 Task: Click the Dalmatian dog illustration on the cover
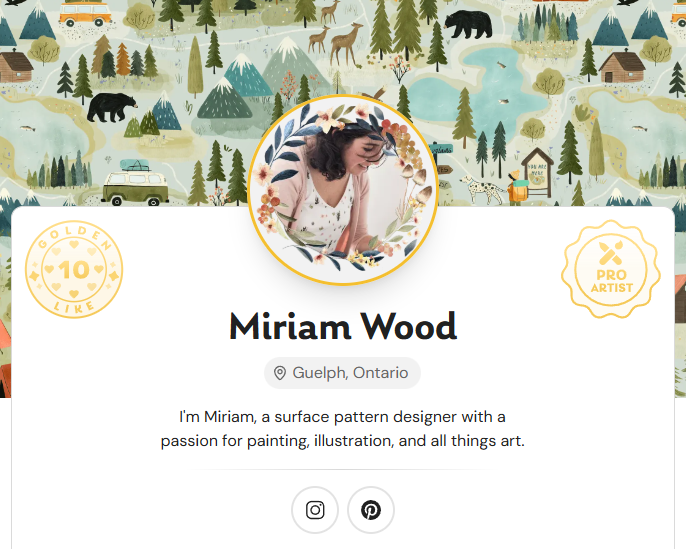[x=478, y=188]
